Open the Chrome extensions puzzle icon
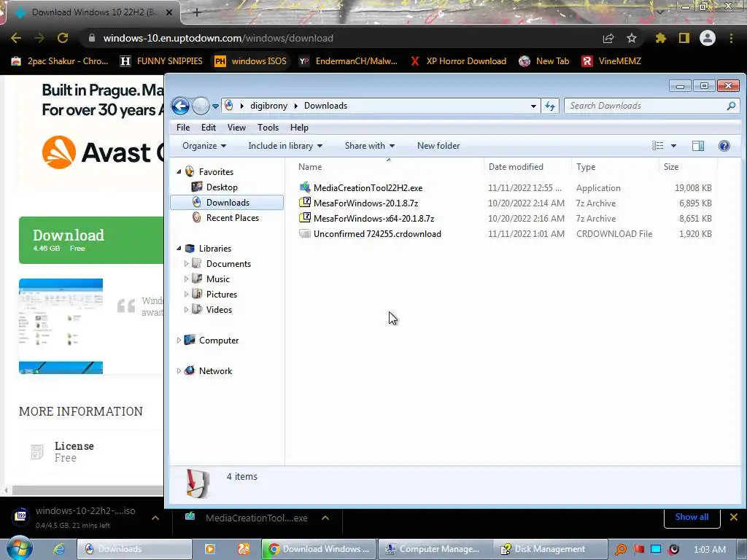Viewport: 747px width, 560px height. [x=660, y=38]
